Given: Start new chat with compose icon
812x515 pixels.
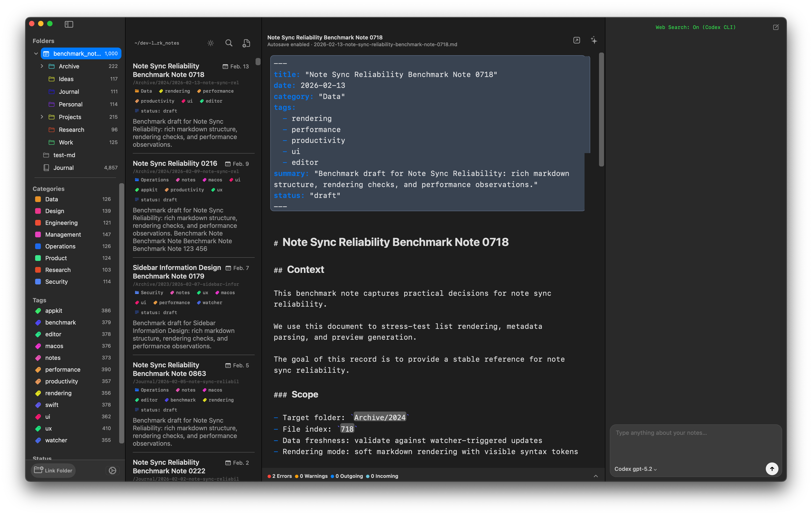Looking at the screenshot, I should coord(776,27).
